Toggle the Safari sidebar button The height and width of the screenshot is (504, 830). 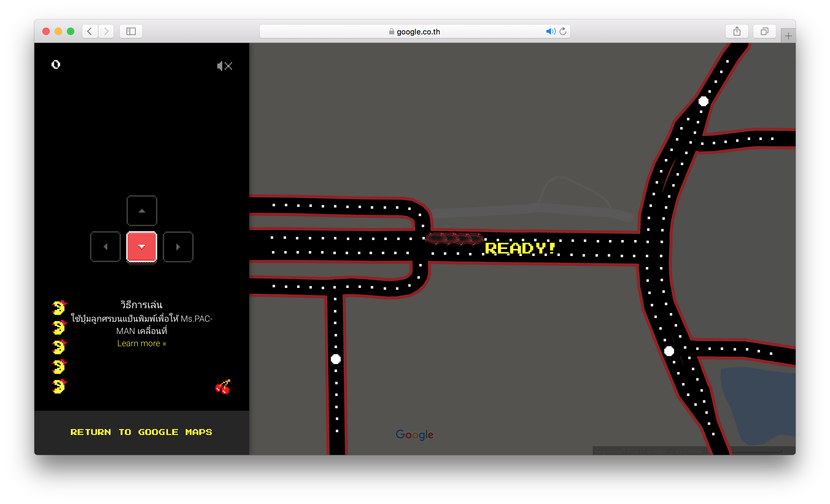pos(131,31)
